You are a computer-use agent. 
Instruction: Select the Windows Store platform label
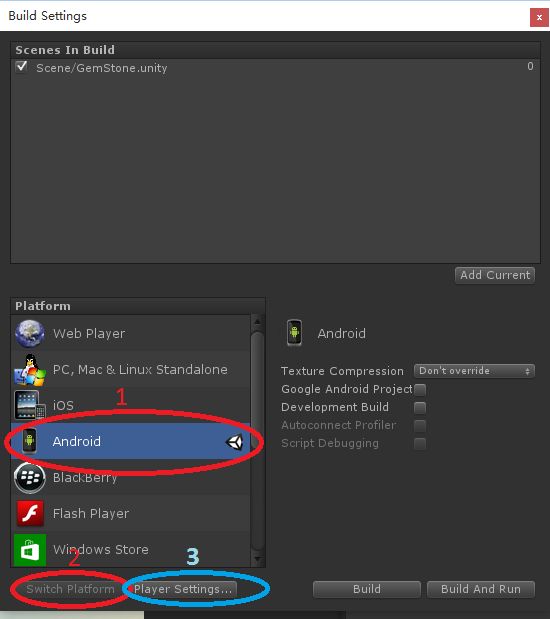101,550
